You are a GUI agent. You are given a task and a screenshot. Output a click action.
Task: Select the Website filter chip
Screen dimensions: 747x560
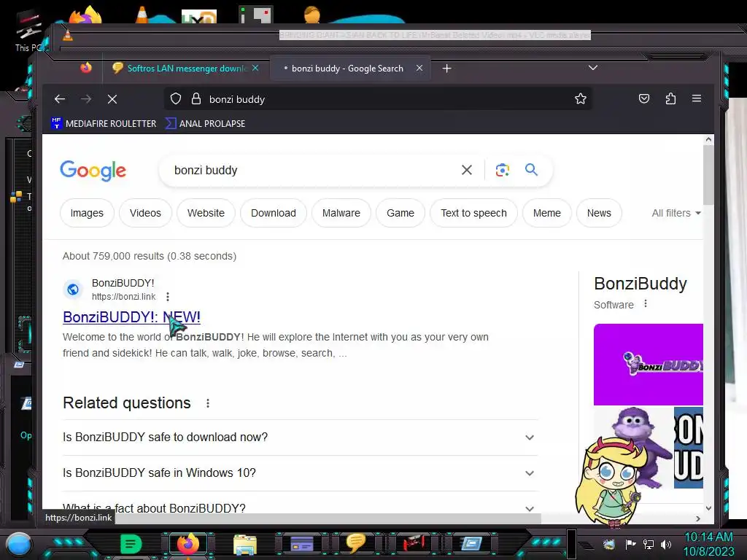click(206, 213)
